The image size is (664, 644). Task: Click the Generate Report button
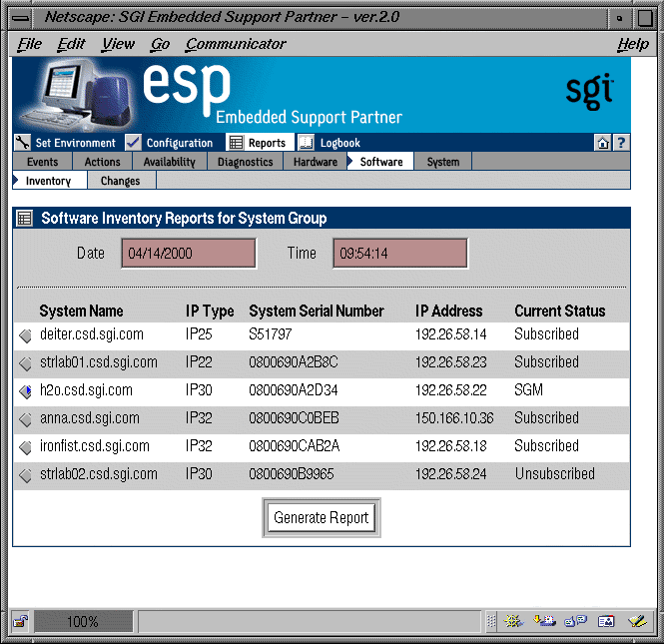pos(322,517)
